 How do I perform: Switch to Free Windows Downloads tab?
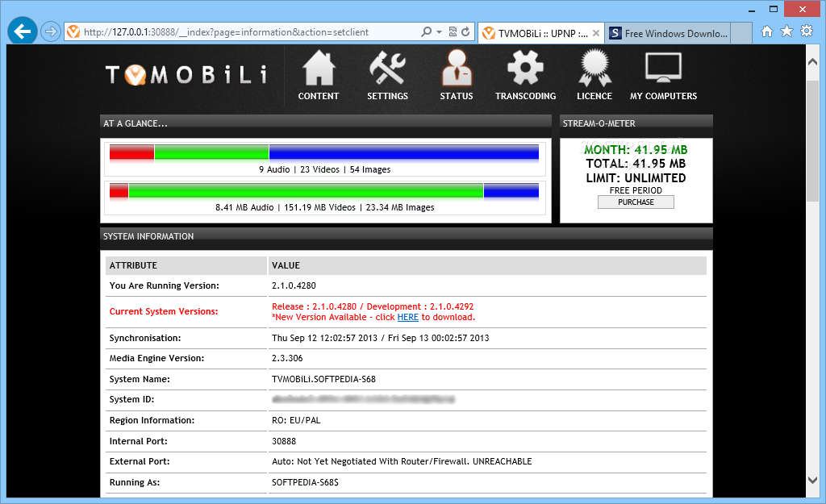coord(669,33)
